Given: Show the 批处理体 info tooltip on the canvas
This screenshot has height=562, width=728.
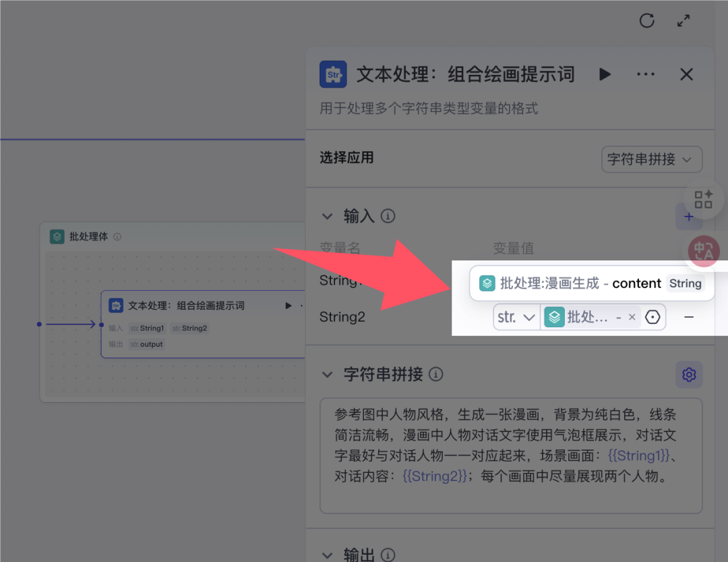Looking at the screenshot, I should pos(117,237).
